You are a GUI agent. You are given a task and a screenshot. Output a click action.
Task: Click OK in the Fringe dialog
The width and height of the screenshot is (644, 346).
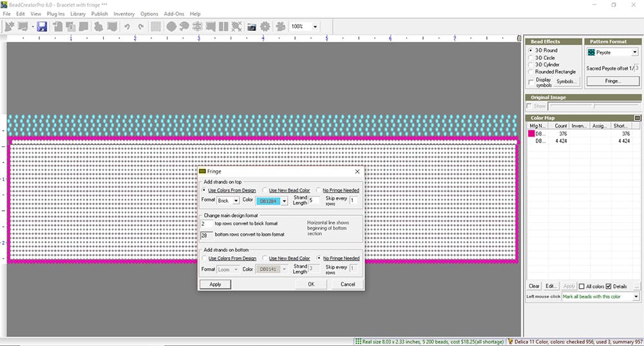click(311, 284)
